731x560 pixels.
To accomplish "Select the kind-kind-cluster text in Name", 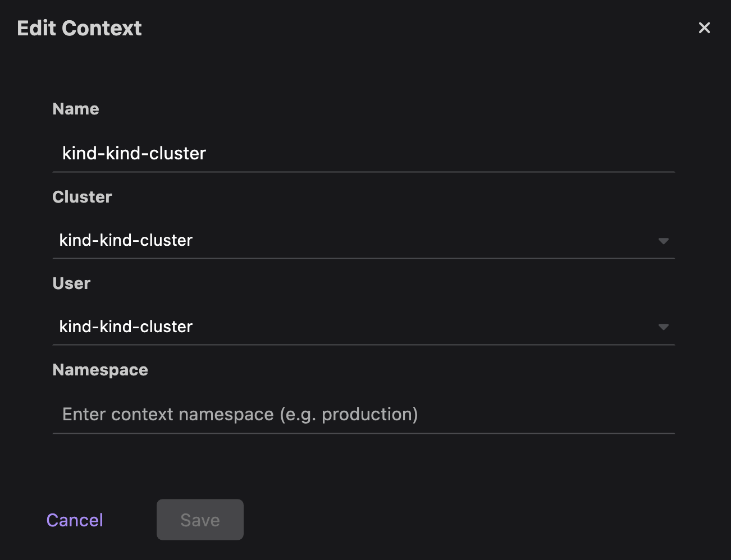I will point(135,153).
